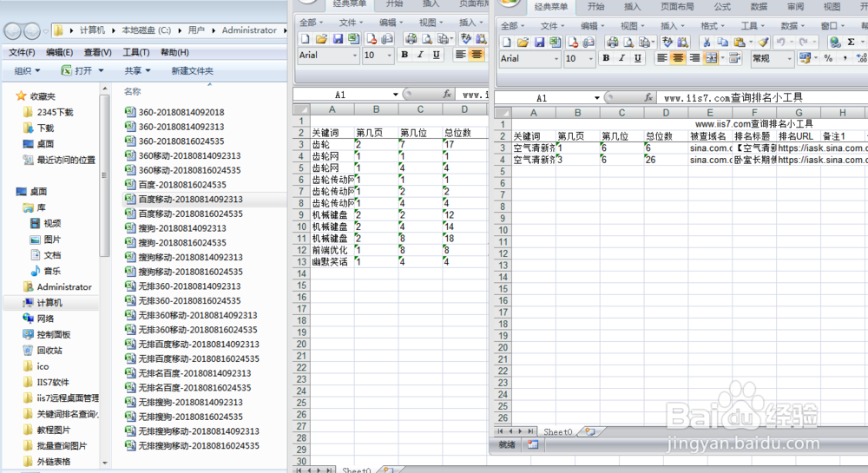Open Arial font dropdown in right Excel window
868x473 pixels.
coord(556,59)
